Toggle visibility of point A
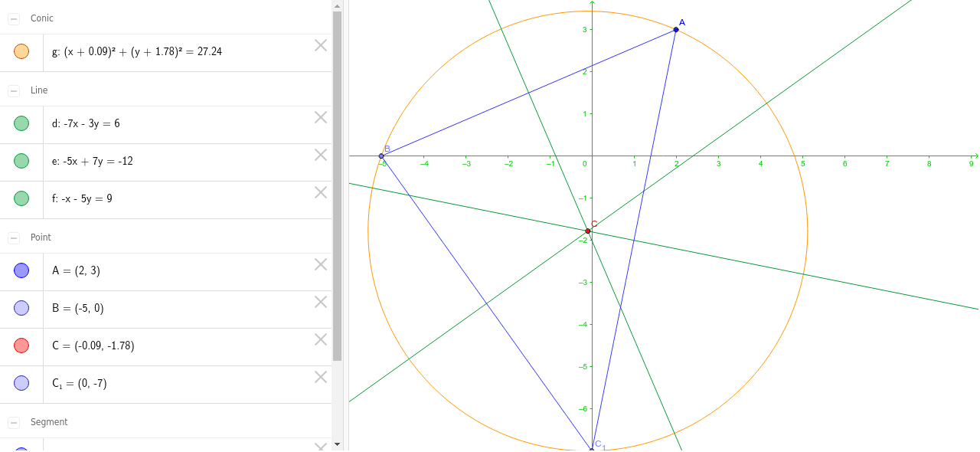Viewport: 980px width, 452px height. [21, 270]
